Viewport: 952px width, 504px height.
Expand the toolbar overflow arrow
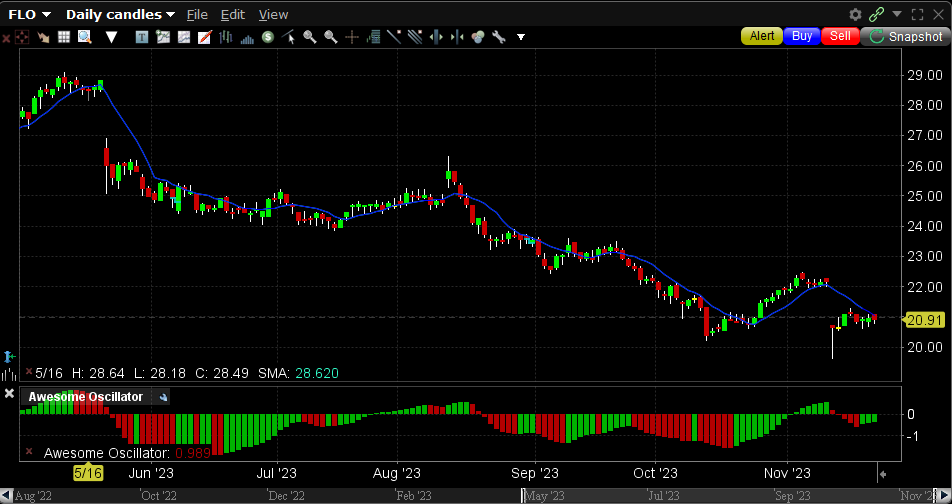pos(520,37)
